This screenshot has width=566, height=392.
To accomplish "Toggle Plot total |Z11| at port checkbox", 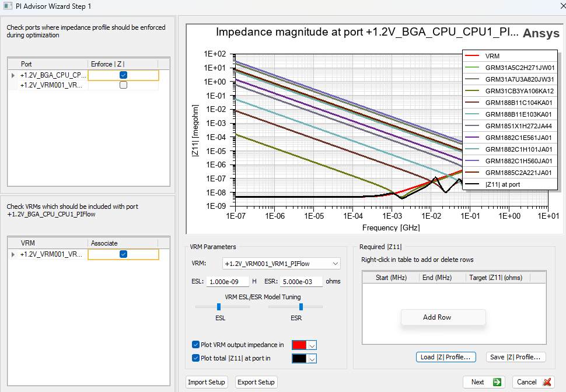I will click(x=195, y=358).
